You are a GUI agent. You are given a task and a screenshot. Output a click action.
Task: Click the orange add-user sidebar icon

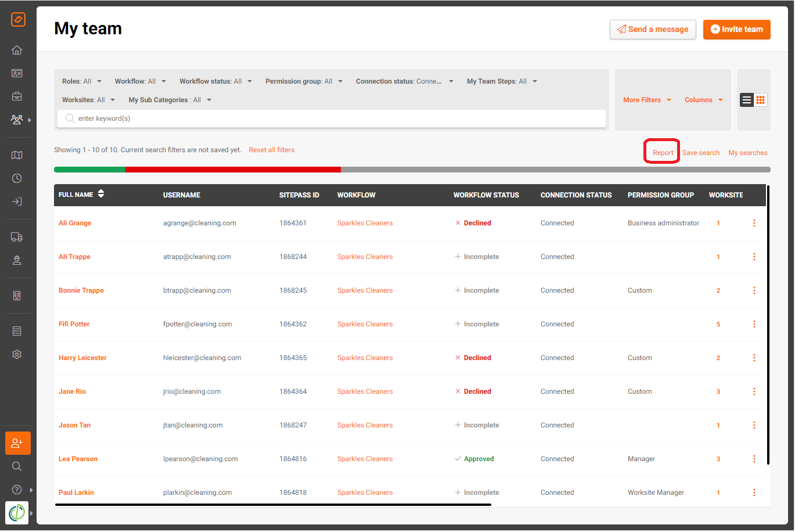click(x=18, y=443)
